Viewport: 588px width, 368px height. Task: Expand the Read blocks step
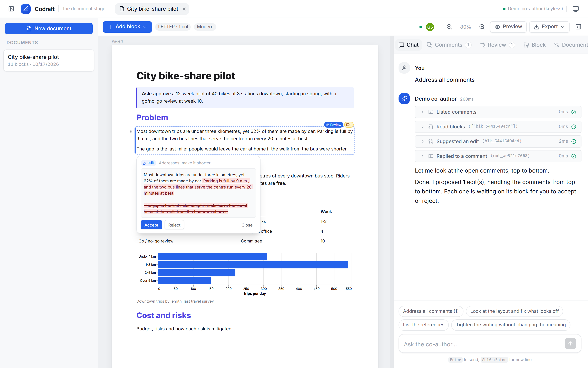pos(498,127)
